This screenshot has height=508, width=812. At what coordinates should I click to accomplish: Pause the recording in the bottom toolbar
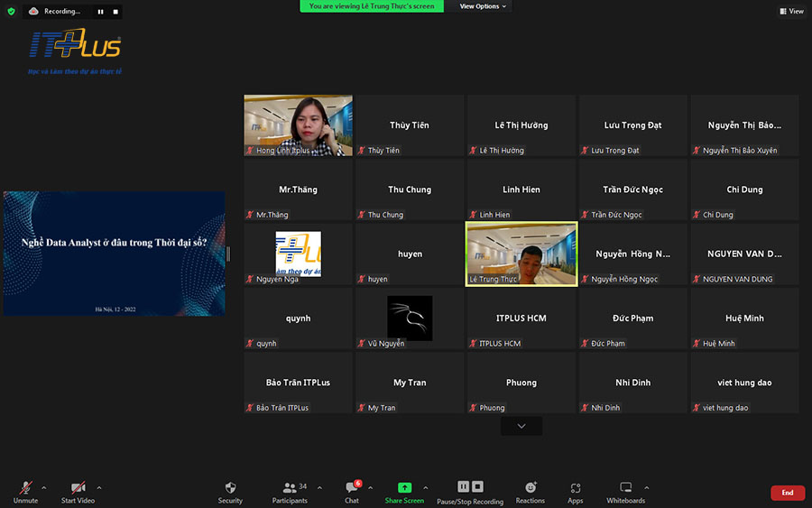pos(463,486)
